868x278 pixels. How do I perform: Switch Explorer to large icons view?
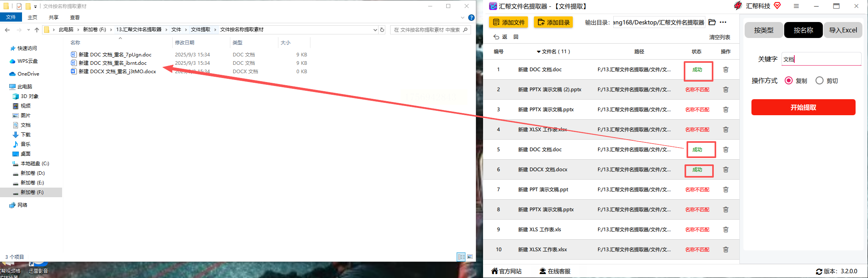[470, 257]
